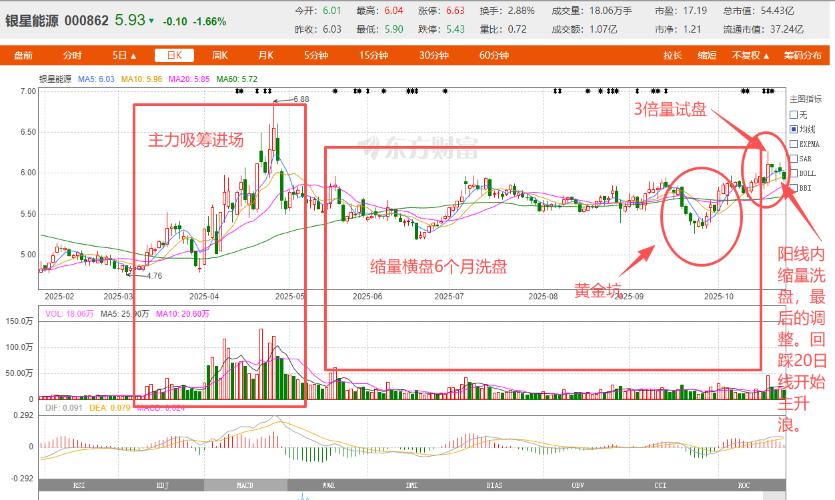Viewport: 835px width, 500px height.
Task: Click the 今开 6.01 opening price
Action: click(318, 11)
